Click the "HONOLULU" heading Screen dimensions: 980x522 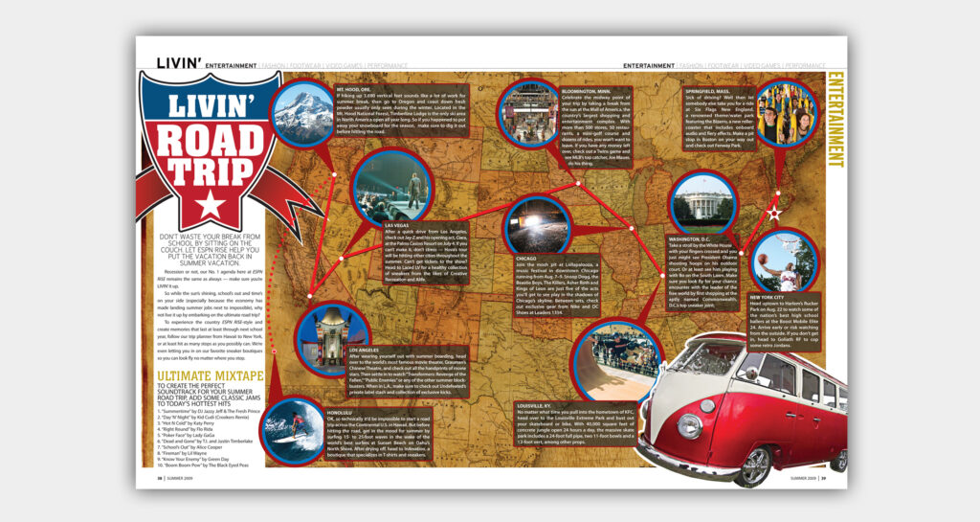tap(342, 413)
